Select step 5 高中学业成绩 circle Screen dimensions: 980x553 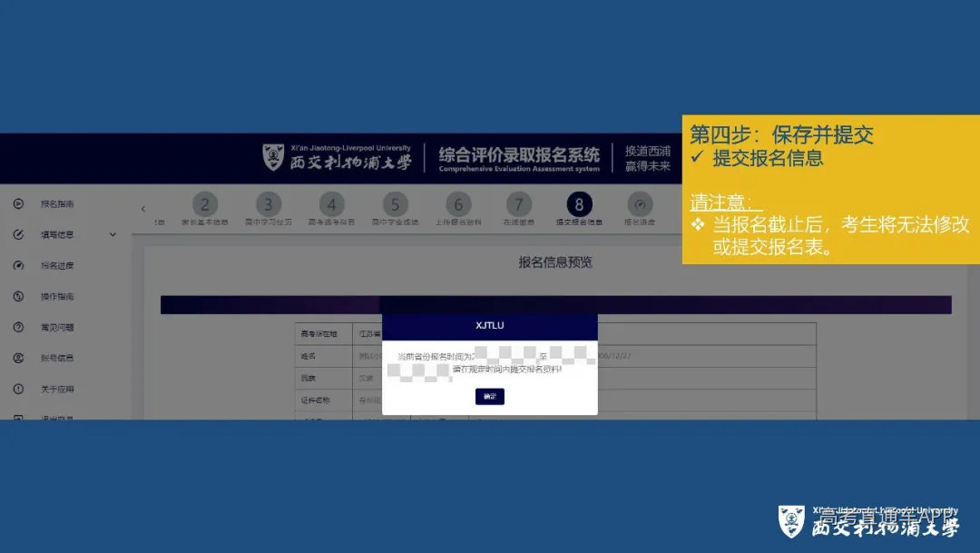(x=396, y=205)
